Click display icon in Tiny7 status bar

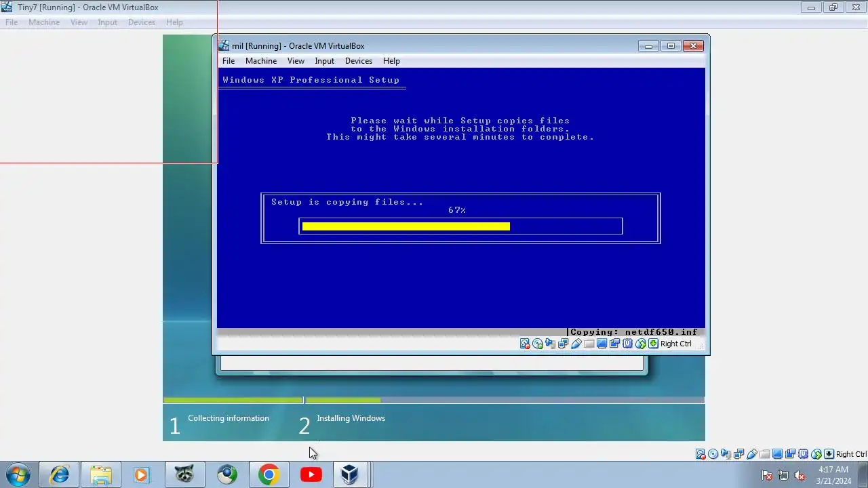click(777, 454)
